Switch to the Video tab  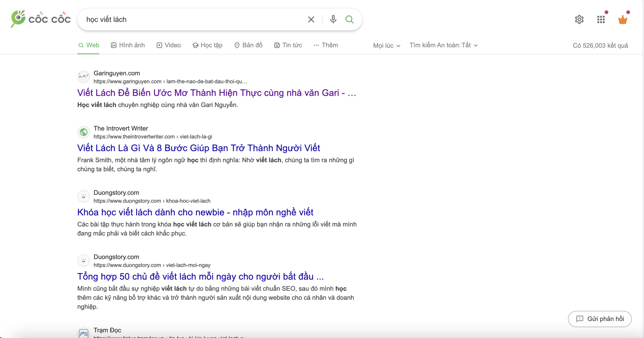169,45
